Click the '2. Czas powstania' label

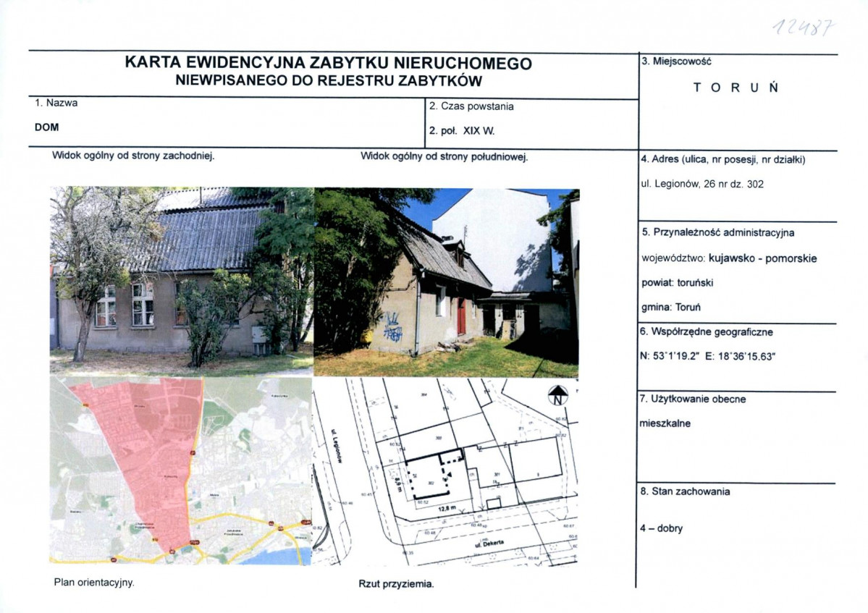tap(471, 106)
